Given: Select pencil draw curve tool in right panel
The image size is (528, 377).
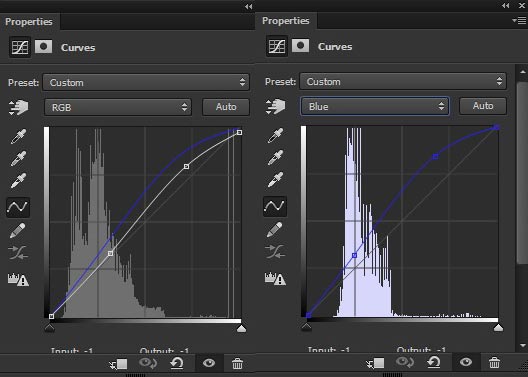Looking at the screenshot, I should [x=275, y=229].
